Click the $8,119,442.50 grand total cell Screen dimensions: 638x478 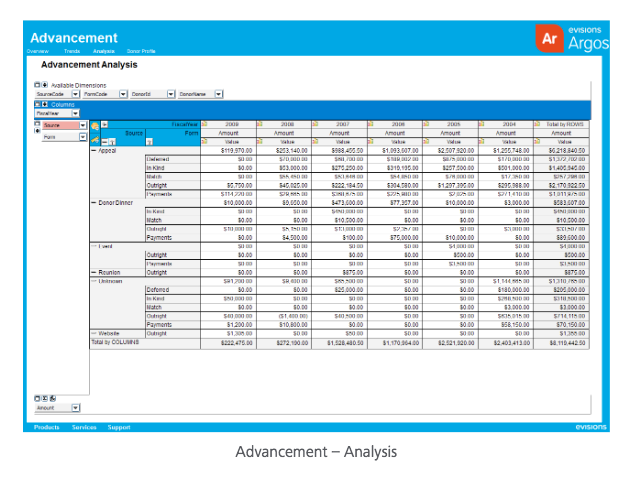click(562, 343)
